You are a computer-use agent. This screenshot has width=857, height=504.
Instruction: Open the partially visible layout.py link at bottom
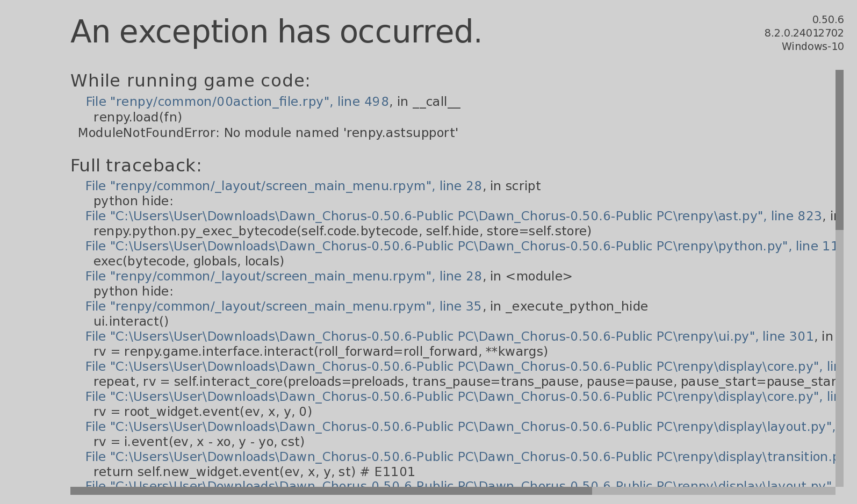[x=460, y=485]
